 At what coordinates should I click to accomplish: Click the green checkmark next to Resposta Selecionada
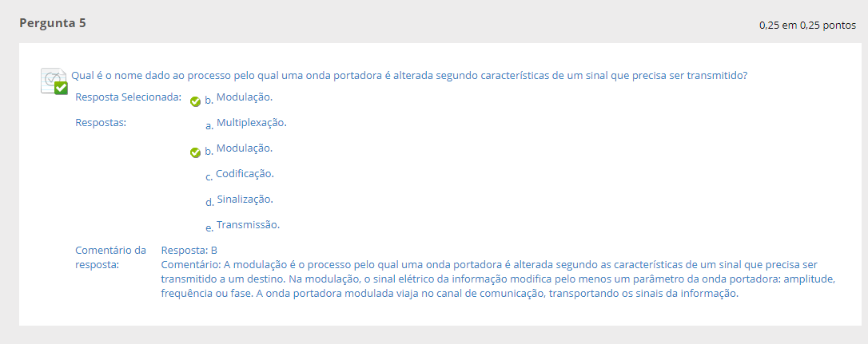[195, 102]
